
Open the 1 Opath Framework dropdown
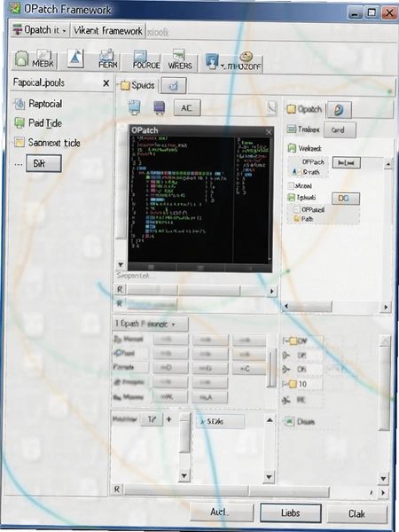point(150,324)
